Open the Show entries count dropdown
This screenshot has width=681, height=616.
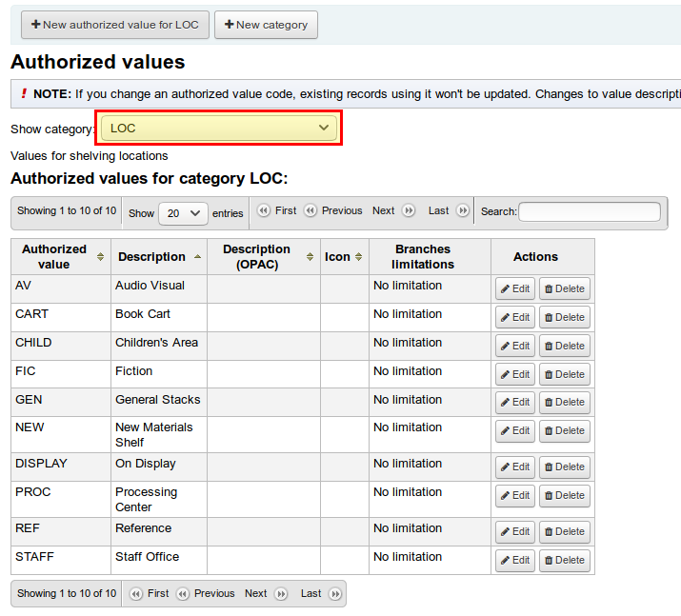coord(183,213)
